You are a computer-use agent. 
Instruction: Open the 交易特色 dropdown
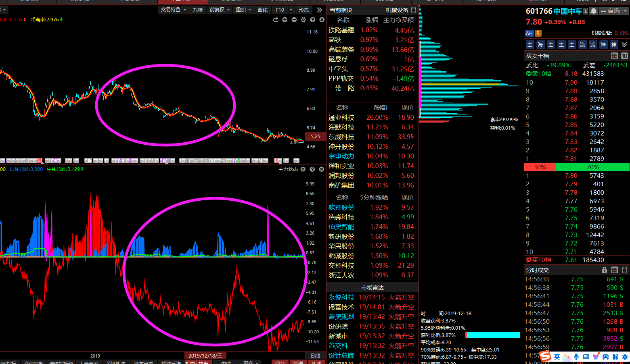(x=174, y=10)
